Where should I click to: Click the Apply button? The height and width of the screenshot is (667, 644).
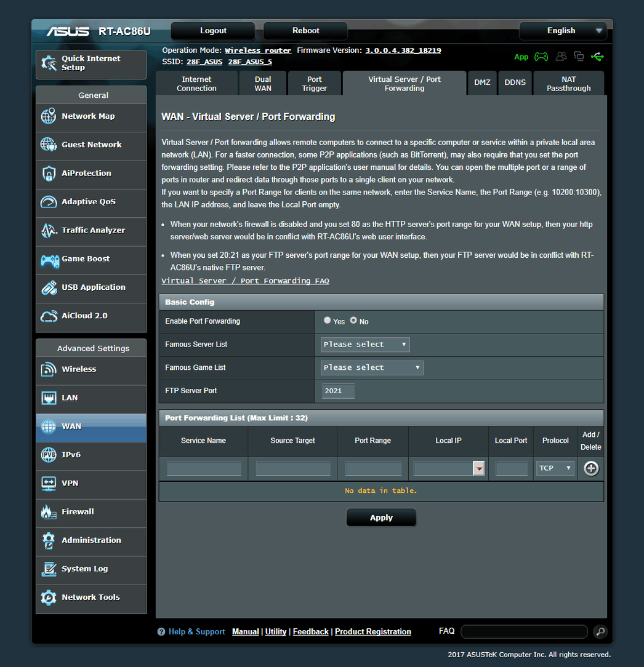click(381, 517)
